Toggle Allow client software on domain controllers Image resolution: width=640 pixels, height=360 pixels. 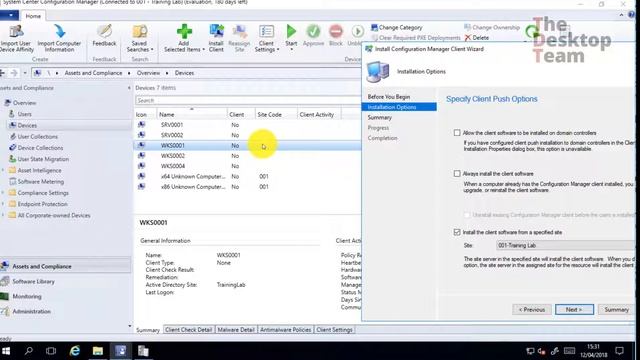[x=457, y=133]
